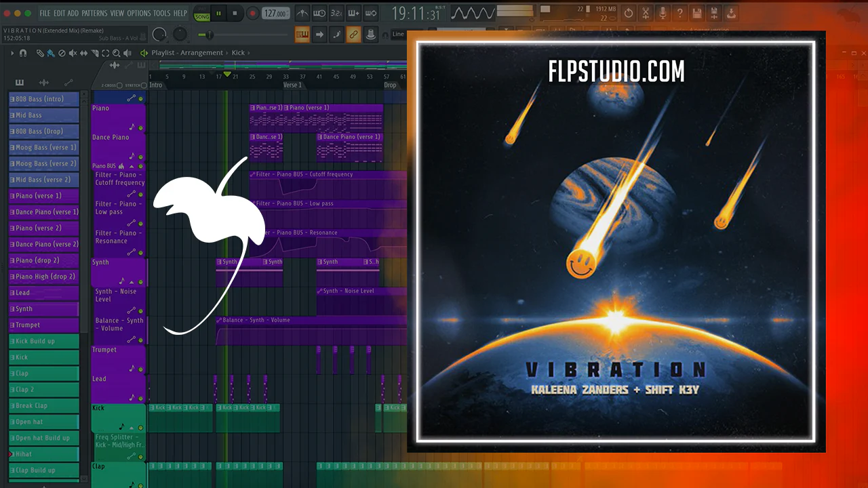Open the ADD menu
The image size is (868, 488).
tap(73, 13)
